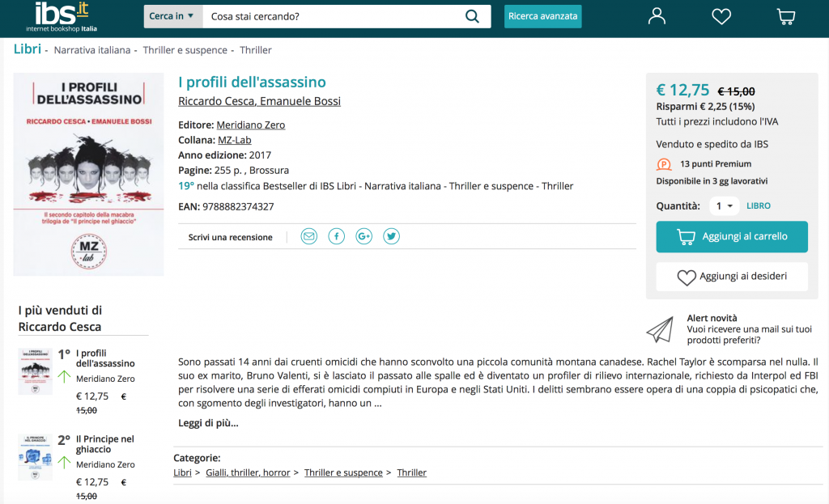Open the wishlist heart icon in header
829x504 pixels.
pos(721,16)
